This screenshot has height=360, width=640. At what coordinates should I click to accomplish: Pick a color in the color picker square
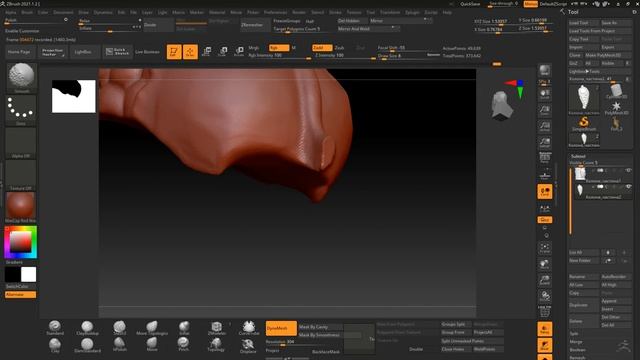coord(20,242)
